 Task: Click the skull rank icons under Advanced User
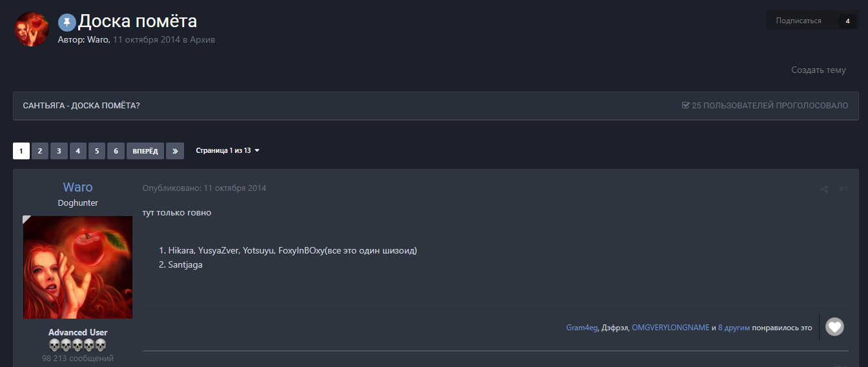point(77,345)
